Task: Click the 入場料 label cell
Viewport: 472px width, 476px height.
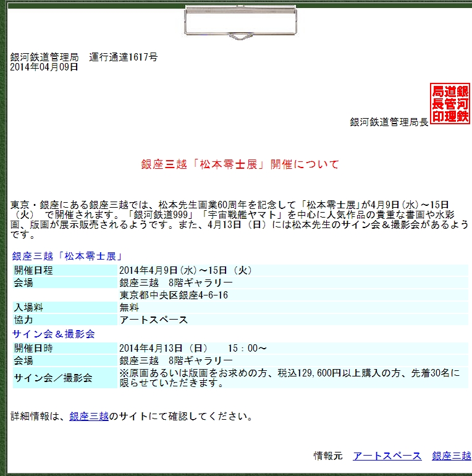Action: click(x=65, y=307)
